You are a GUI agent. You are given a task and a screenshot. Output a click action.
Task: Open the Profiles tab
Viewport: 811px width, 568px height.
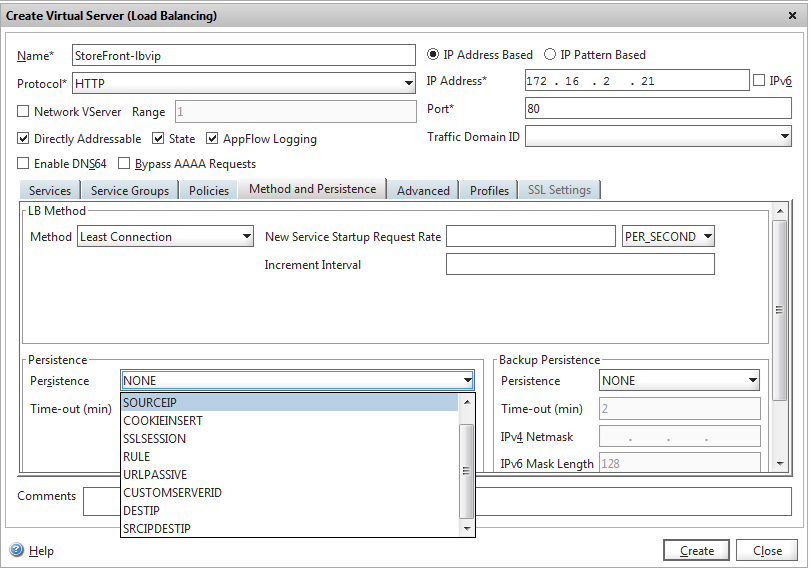click(x=489, y=190)
